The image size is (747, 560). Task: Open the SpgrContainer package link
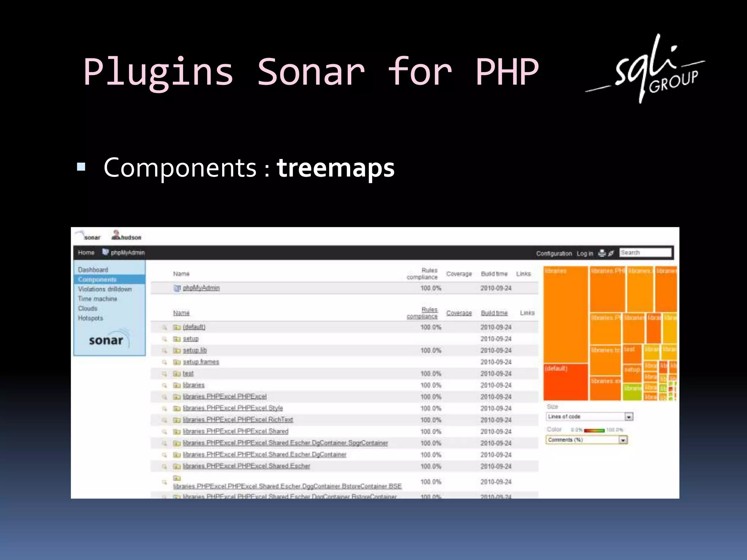[285, 443]
